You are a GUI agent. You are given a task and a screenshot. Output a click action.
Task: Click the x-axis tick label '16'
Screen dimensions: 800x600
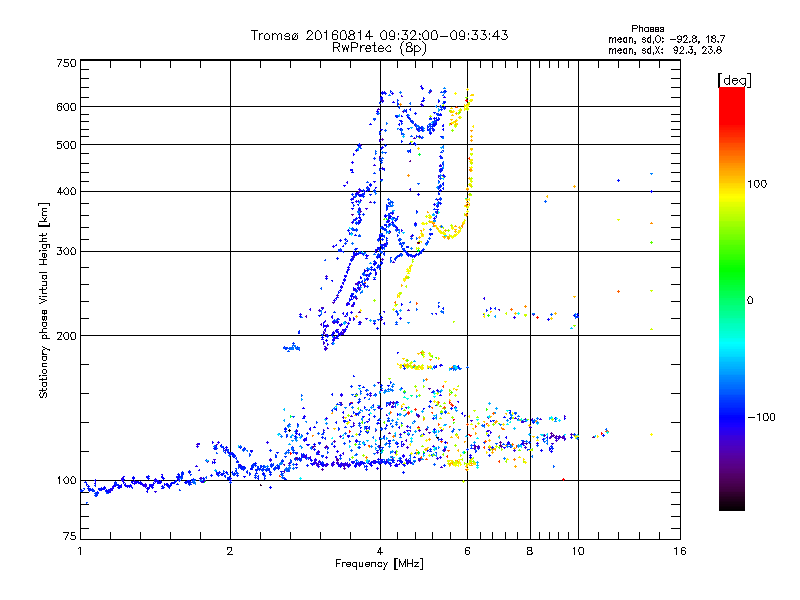click(x=680, y=551)
